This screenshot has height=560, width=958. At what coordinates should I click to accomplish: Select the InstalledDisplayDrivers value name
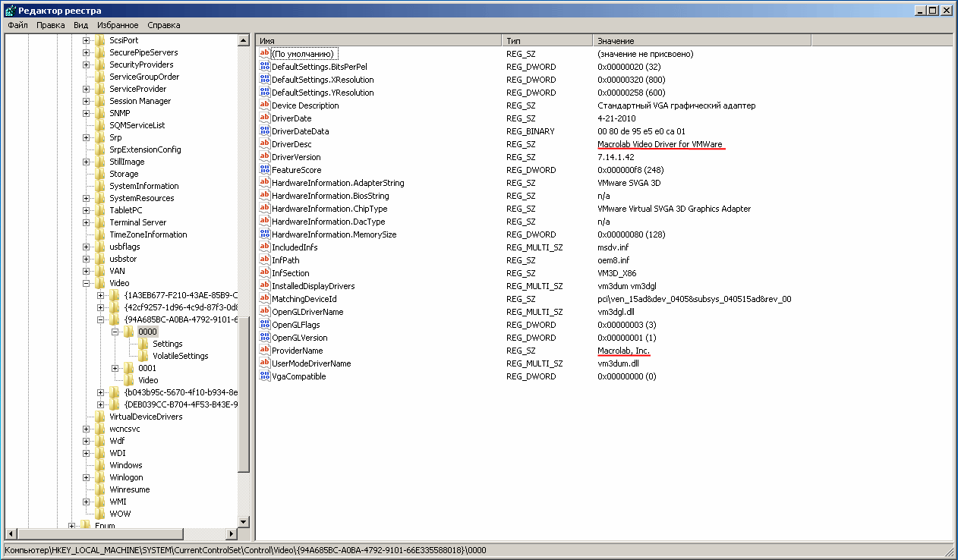pyautogui.click(x=314, y=286)
